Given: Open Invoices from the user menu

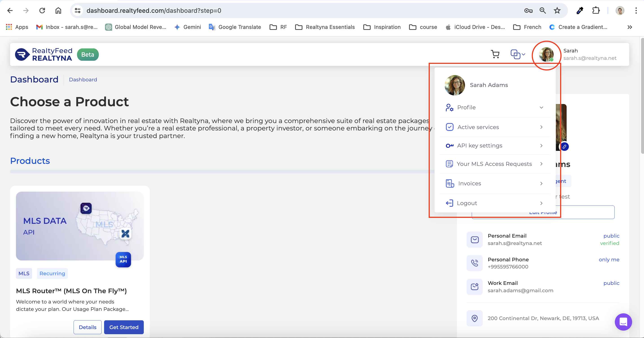Looking at the screenshot, I should pyautogui.click(x=495, y=183).
